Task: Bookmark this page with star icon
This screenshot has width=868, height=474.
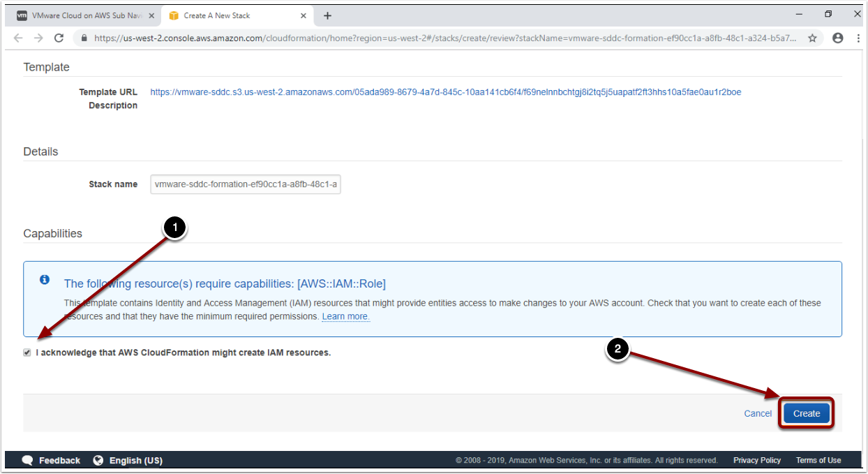Action: 812,38
